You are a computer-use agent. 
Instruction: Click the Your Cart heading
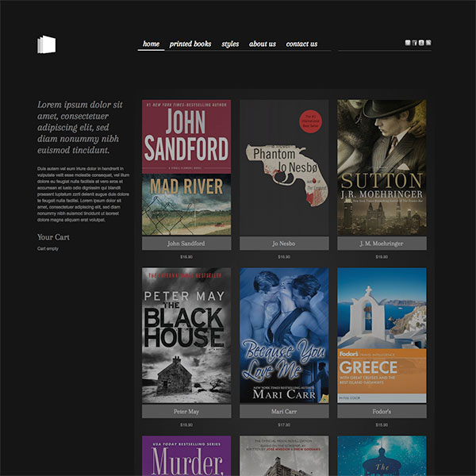pyautogui.click(x=53, y=237)
